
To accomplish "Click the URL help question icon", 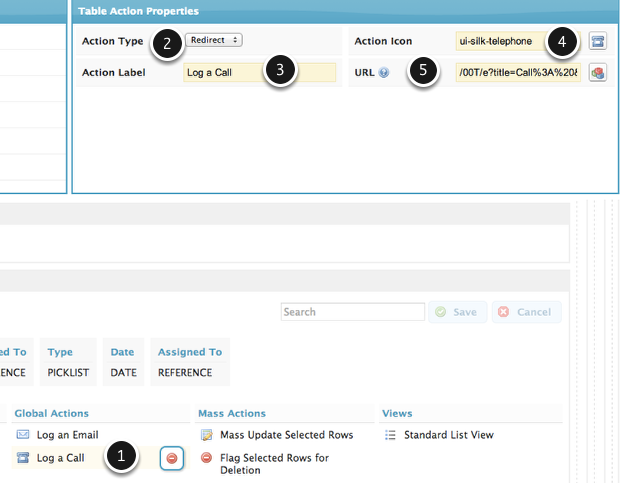I will pyautogui.click(x=384, y=73).
